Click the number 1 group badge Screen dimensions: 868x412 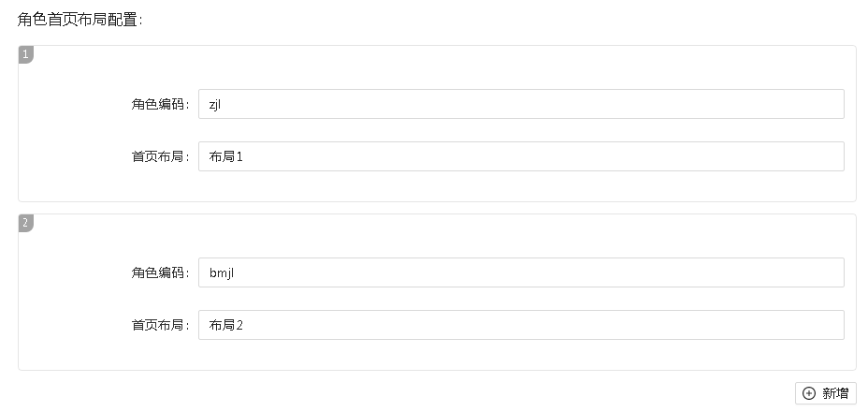(25, 54)
